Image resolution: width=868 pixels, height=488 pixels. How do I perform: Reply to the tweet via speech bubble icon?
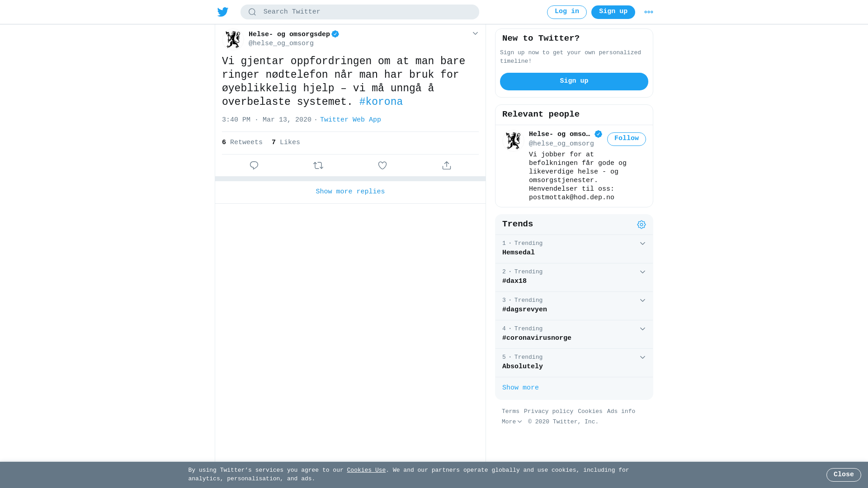(254, 165)
